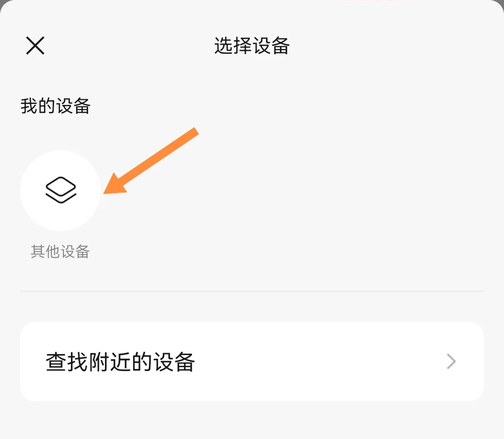Click the orange arrow annotation

[151, 160]
